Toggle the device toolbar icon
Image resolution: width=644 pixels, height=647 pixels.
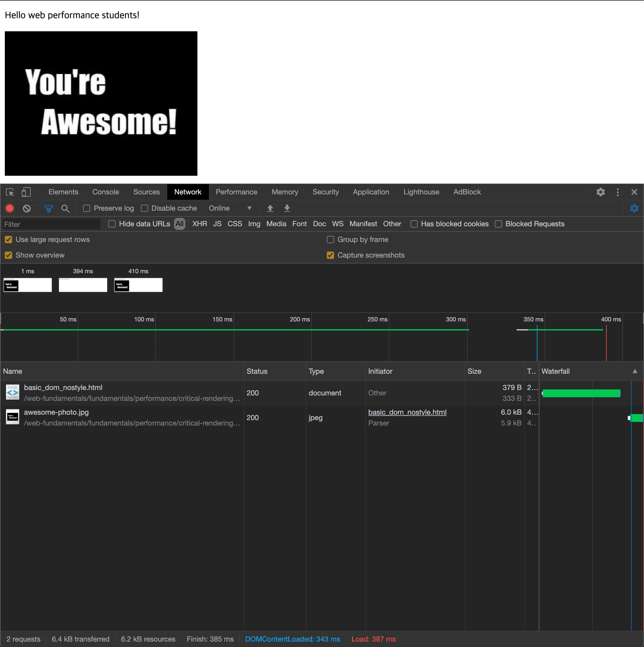point(26,192)
